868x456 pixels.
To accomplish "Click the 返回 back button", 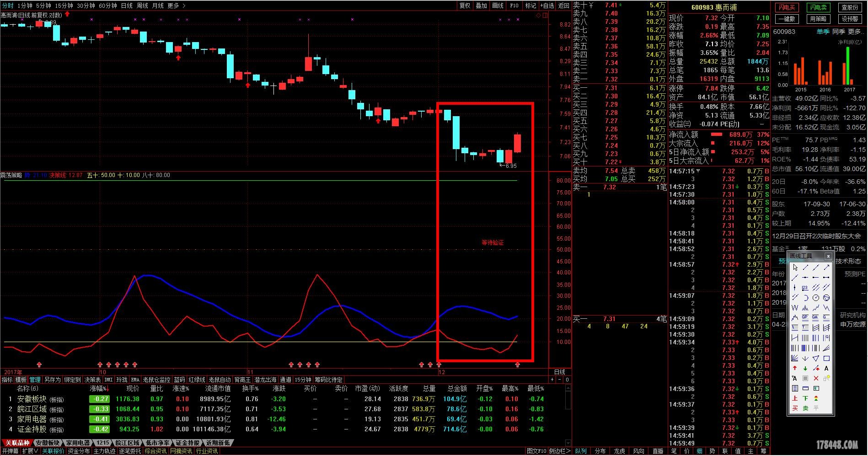I will tap(564, 5).
